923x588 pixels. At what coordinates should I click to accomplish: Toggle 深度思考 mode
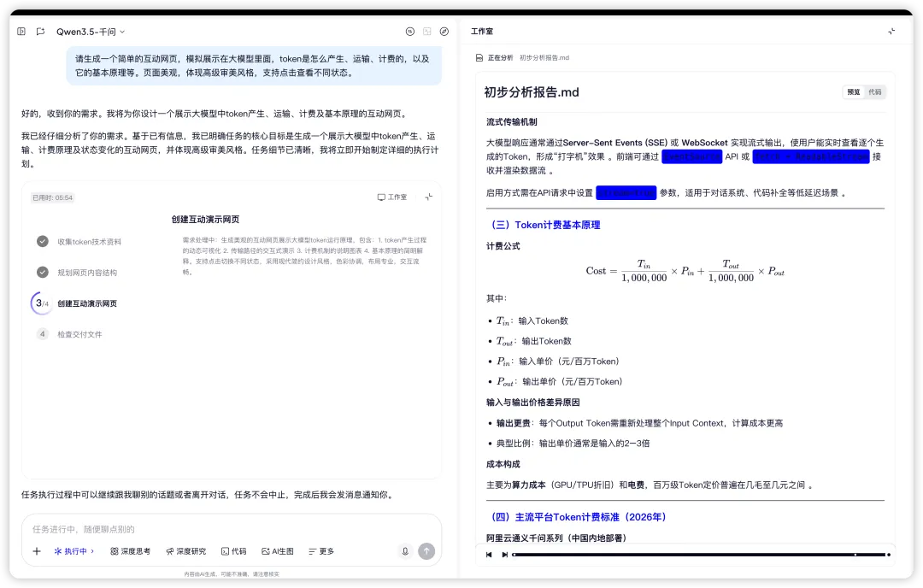tap(130, 551)
